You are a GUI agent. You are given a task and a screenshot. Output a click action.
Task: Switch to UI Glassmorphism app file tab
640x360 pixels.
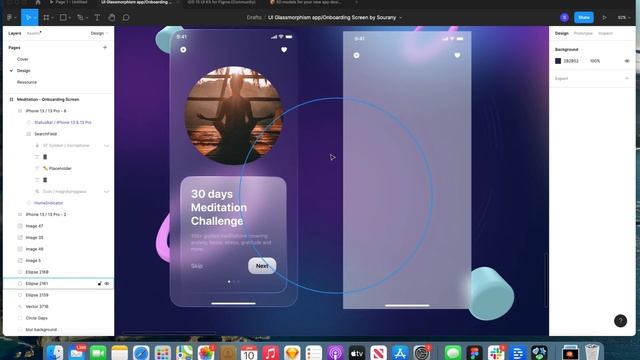(137, 2)
